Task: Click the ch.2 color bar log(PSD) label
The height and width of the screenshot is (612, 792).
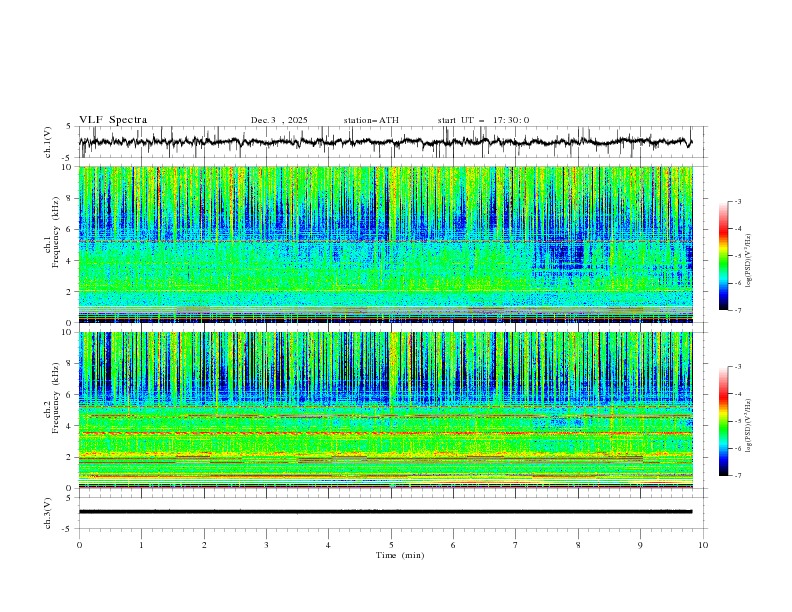Action: [749, 426]
